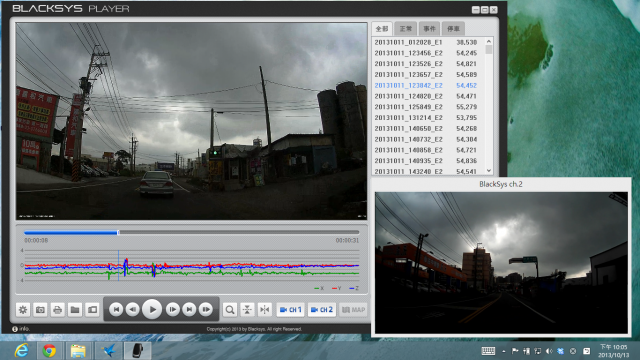
Task: Capture a snapshot with the camera icon
Action: [x=40, y=310]
